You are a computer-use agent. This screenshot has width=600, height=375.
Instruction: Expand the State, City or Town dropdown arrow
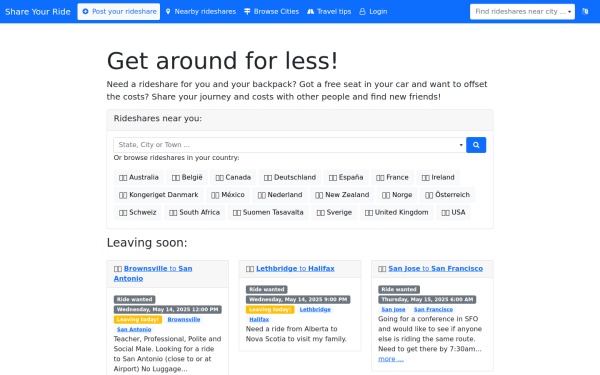coord(461,145)
